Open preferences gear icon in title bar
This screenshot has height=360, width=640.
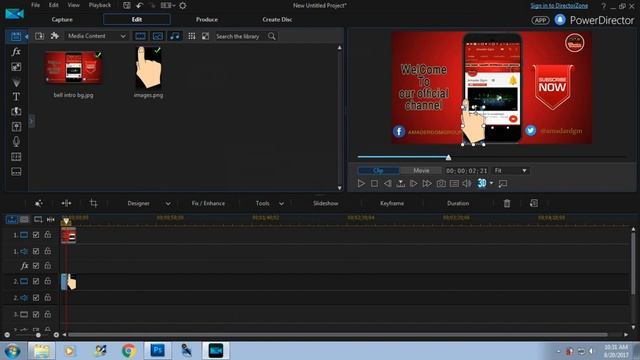(x=183, y=5)
